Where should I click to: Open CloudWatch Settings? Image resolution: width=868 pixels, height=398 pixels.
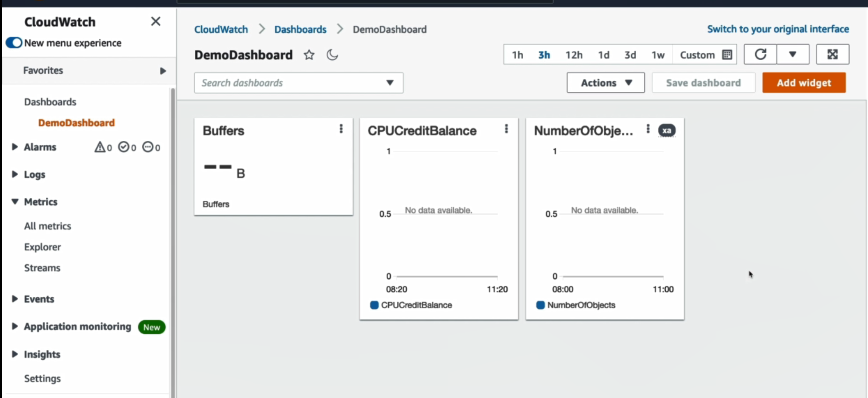tap(42, 379)
